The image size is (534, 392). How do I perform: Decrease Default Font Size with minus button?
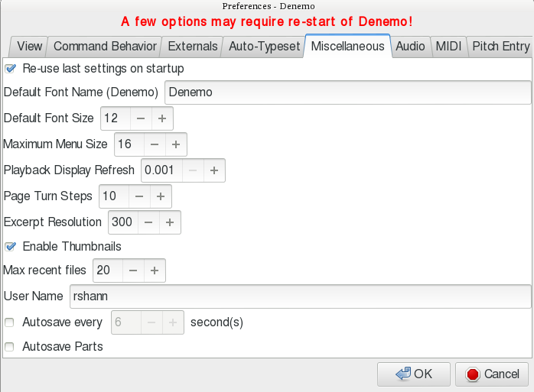tap(141, 118)
